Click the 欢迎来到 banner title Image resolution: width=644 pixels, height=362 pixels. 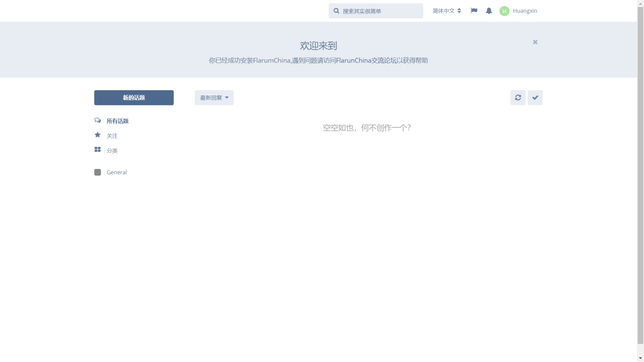318,46
